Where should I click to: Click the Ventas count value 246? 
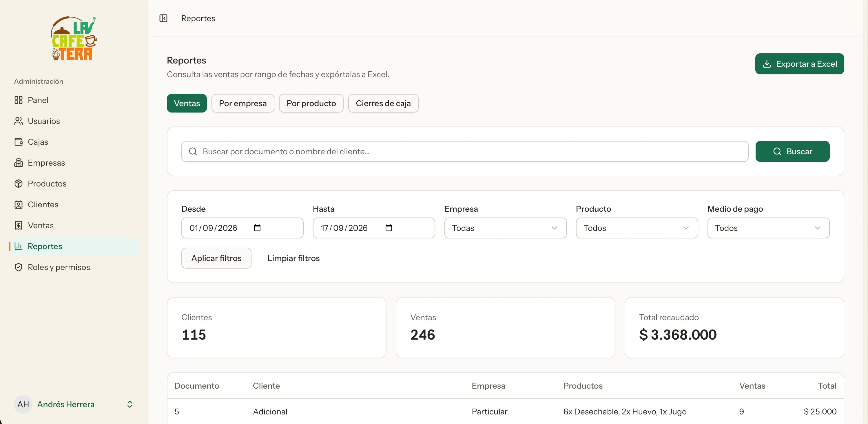[x=422, y=335]
